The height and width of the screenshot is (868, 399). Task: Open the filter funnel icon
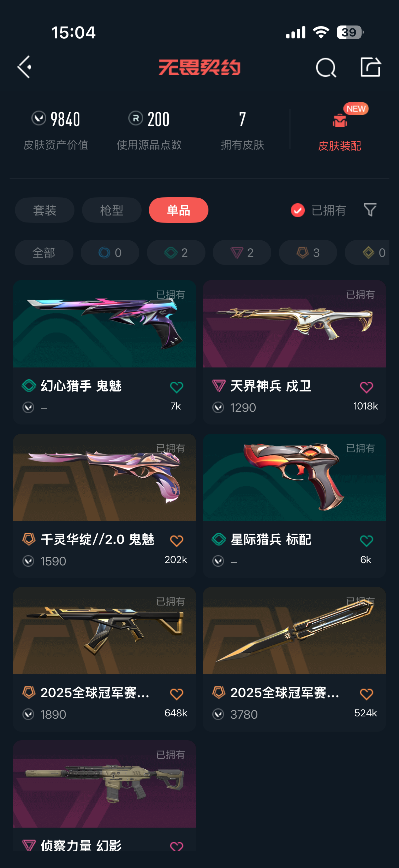pos(370,210)
